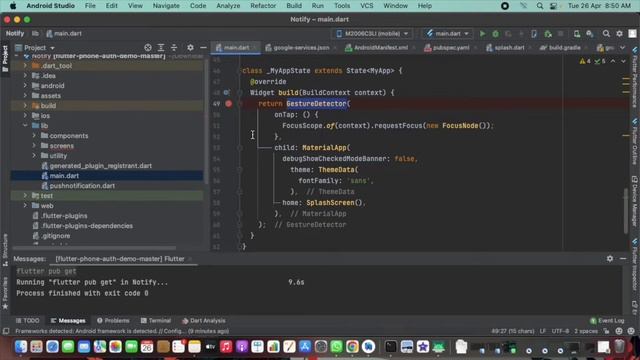Start debugging with the green bug icon
Viewport: 640px width, 360px height.
tap(495, 34)
